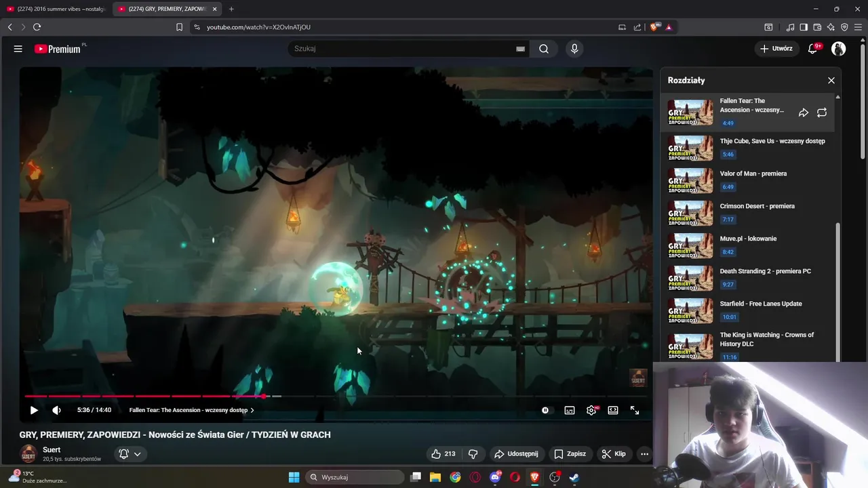This screenshot has width=868, height=488.
Task: Play the paused YouTube video
Action: [x=34, y=410]
